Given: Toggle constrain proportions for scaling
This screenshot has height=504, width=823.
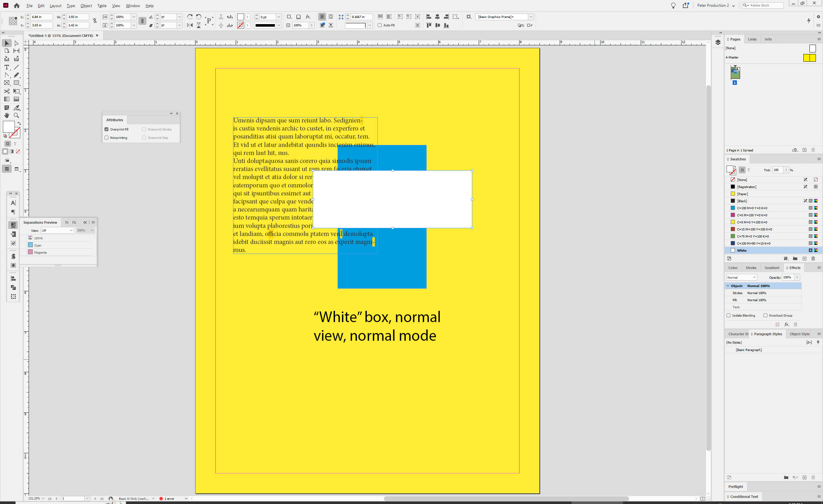Looking at the screenshot, I should click(142, 21).
